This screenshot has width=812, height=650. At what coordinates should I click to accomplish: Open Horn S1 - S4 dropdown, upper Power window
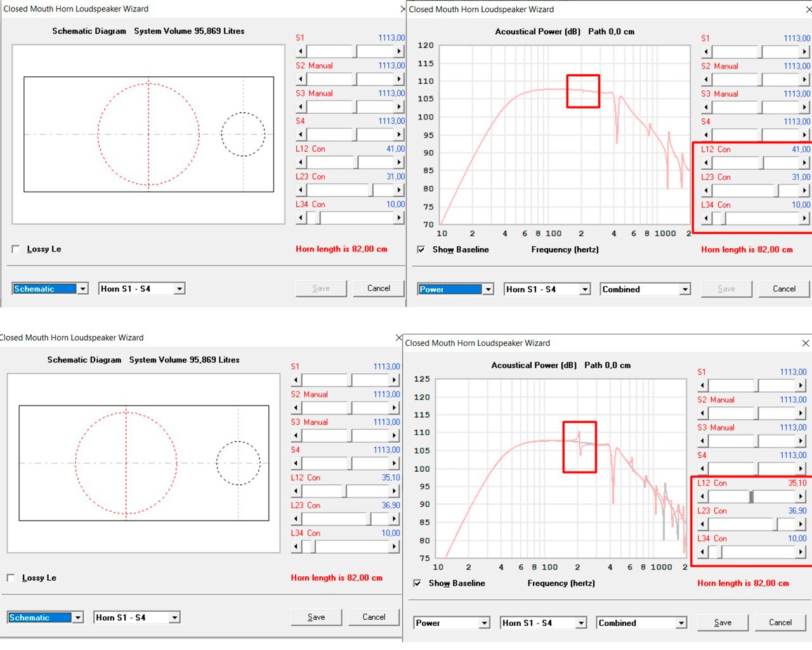[x=585, y=289]
